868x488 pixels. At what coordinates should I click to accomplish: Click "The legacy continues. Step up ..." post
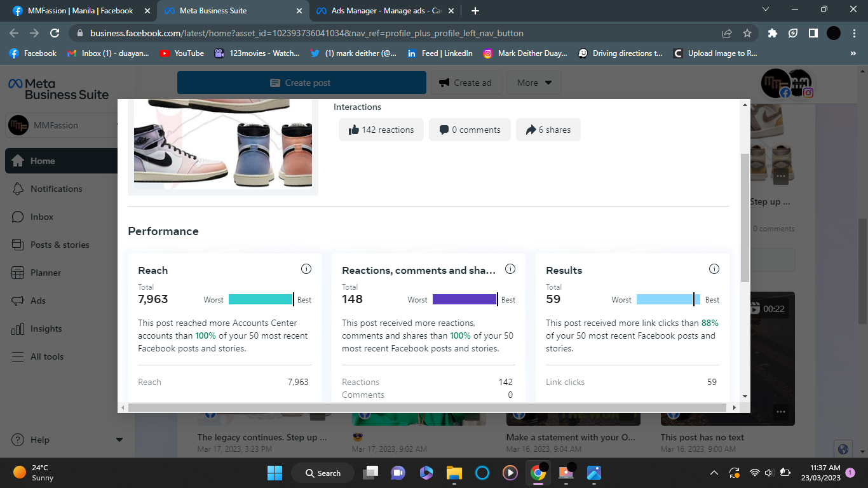[x=262, y=437]
